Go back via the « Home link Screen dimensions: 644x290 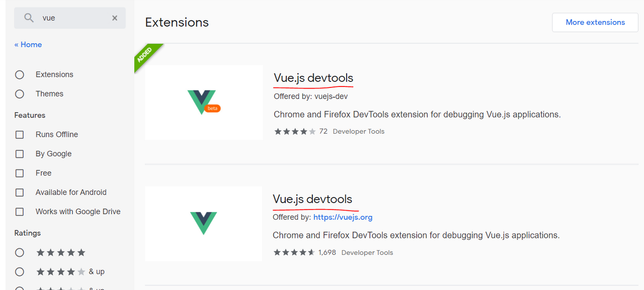[28, 45]
